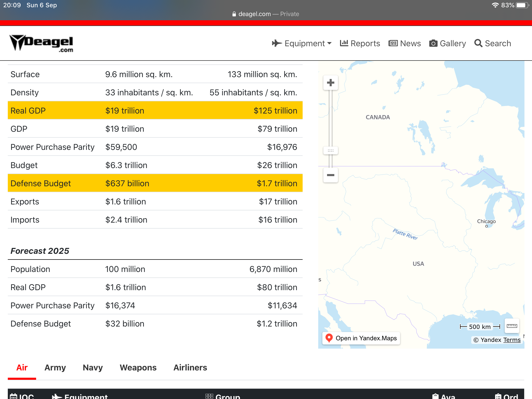Open the Reports page

[x=360, y=43]
